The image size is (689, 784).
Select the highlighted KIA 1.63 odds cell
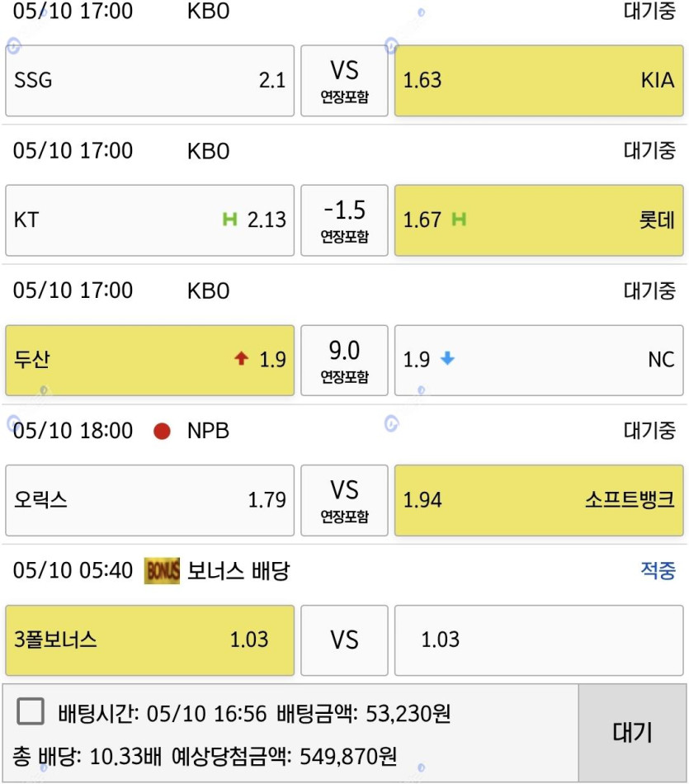(539, 81)
